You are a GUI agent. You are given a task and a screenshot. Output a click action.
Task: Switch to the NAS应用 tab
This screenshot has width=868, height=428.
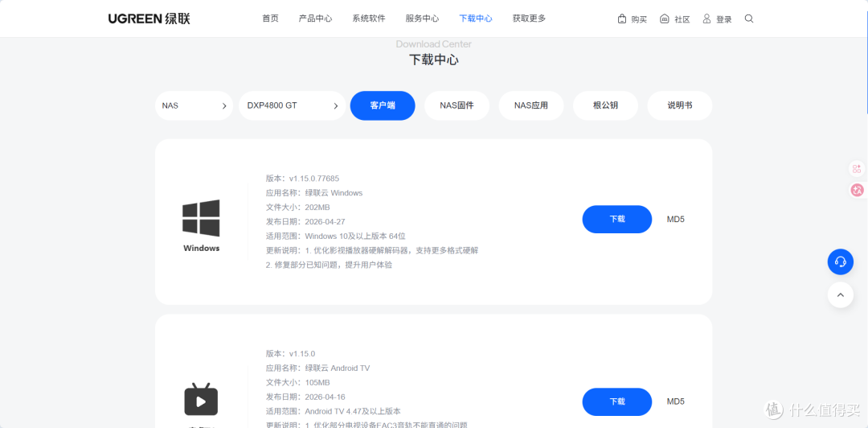pyautogui.click(x=531, y=105)
